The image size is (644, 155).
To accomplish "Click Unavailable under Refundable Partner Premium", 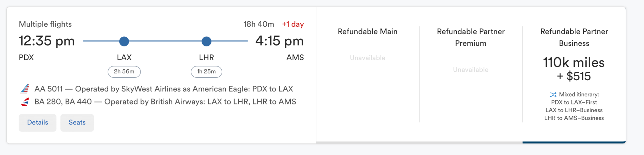I will tap(470, 70).
